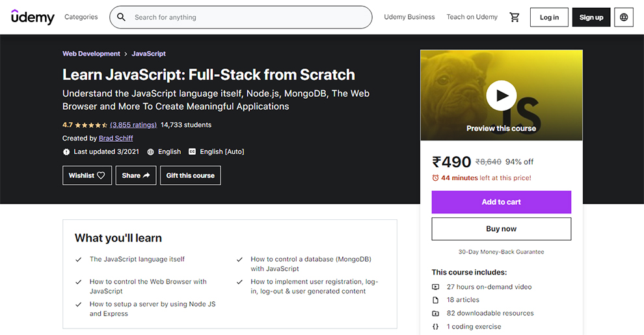Play the course preview video

[x=501, y=95]
